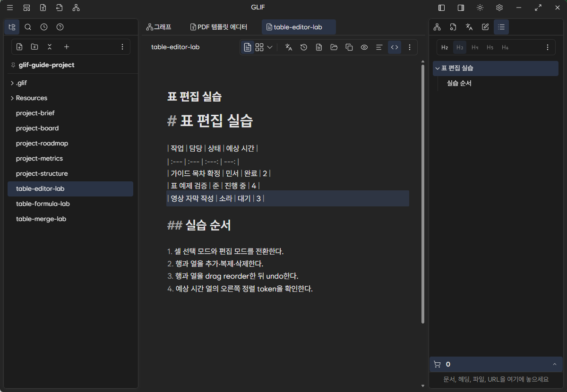Open the graph hierarchy icon in title bar
The image size is (567, 392).
pyautogui.click(x=76, y=8)
